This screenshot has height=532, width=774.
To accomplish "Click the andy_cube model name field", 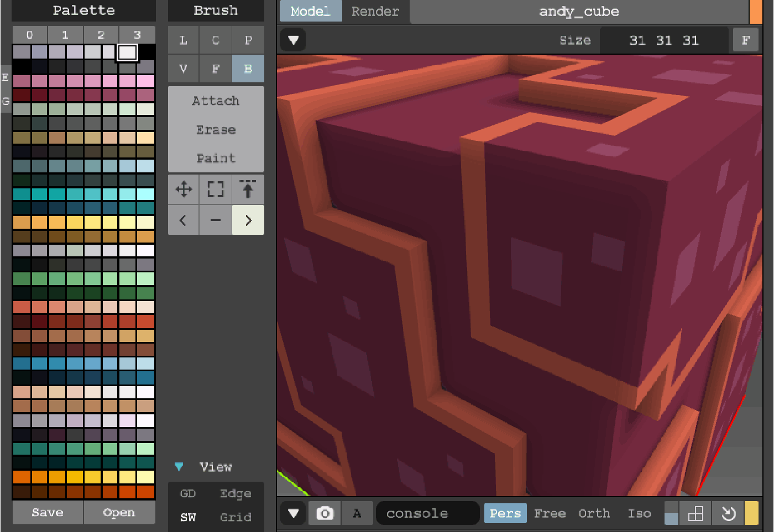I will coord(579,11).
